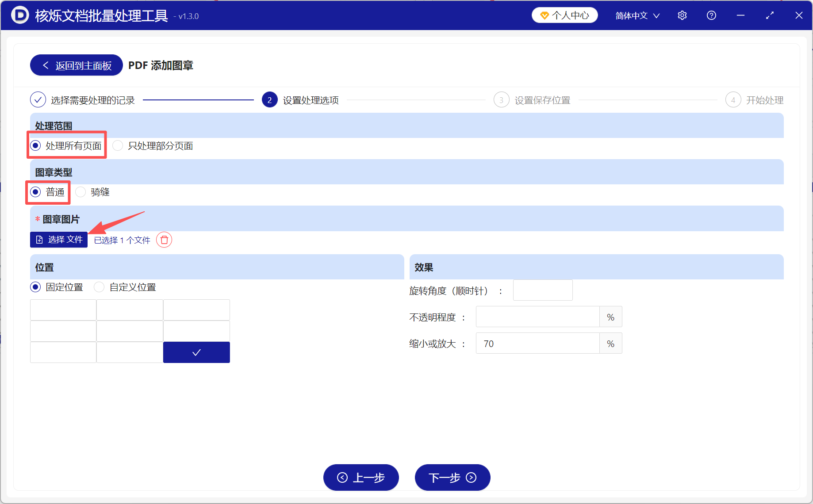
Task: Select the bottom-right checked position cell
Action: 196,352
